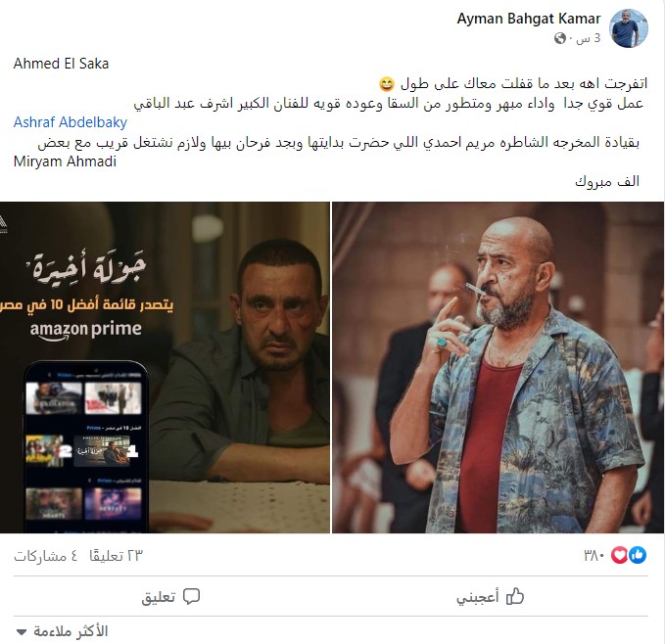Screen dimensions: 665x644
Task: Expand the most relevant sort arrow
Action: 22,632
